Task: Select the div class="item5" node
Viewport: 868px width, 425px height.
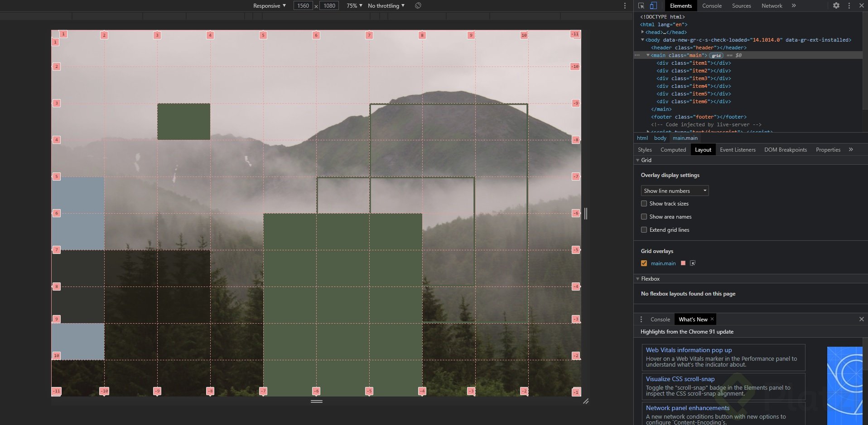Action: click(x=694, y=94)
